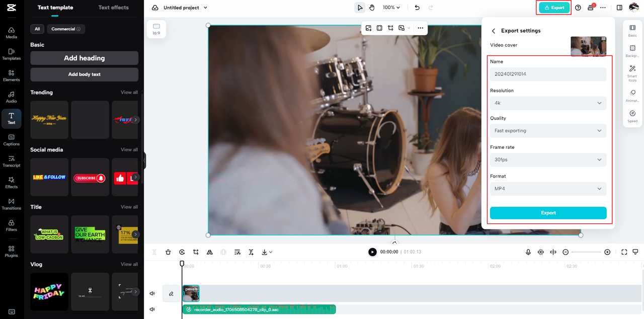Open the Filters sidebar panel

pos(11,225)
